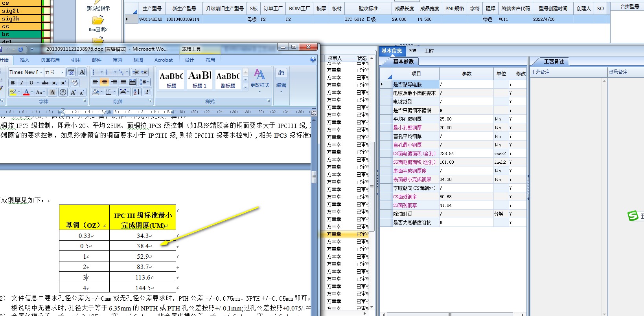The height and width of the screenshot is (316, 644).
Task: Open Word help question mark icon
Action: point(313,60)
